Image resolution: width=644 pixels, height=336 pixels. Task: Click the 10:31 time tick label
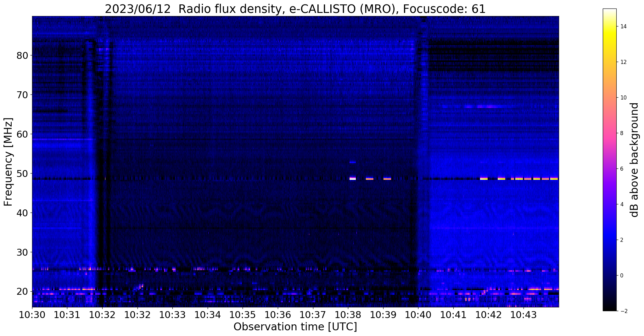point(67,315)
